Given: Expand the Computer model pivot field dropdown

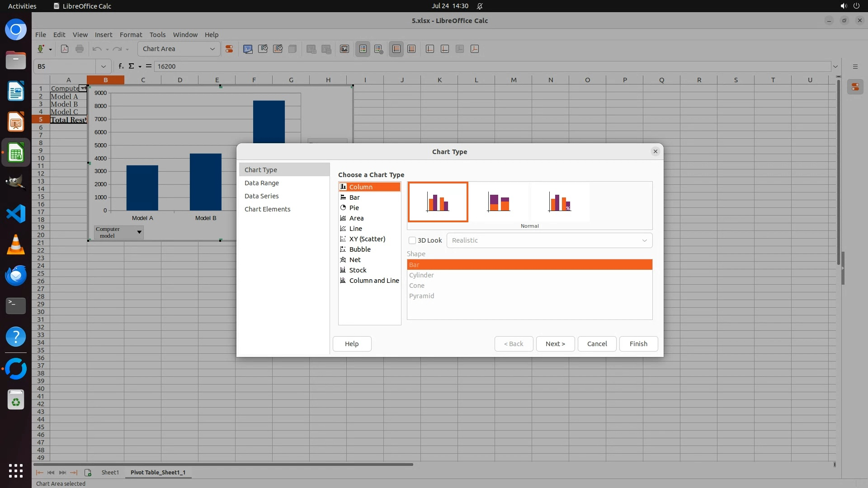Looking at the screenshot, I should (139, 232).
